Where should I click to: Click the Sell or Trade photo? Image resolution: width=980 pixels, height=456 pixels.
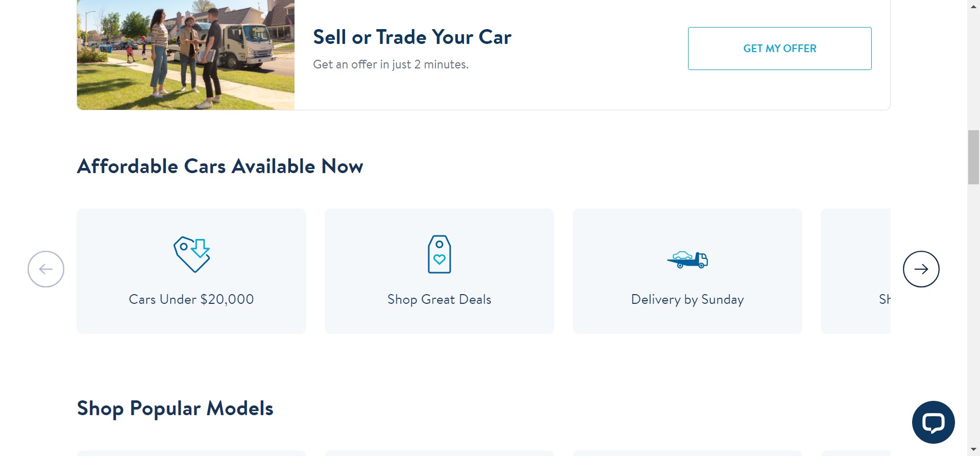click(185, 55)
